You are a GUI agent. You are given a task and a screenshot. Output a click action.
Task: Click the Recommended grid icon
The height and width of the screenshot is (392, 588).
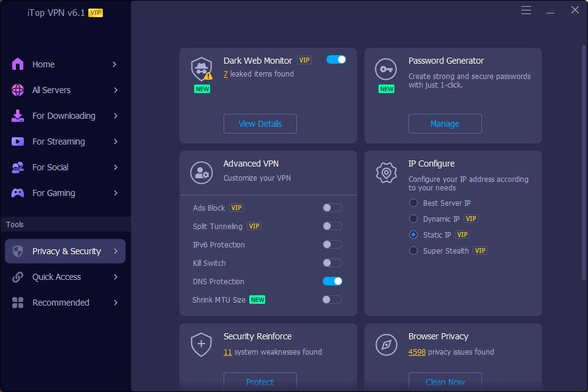pyautogui.click(x=18, y=303)
